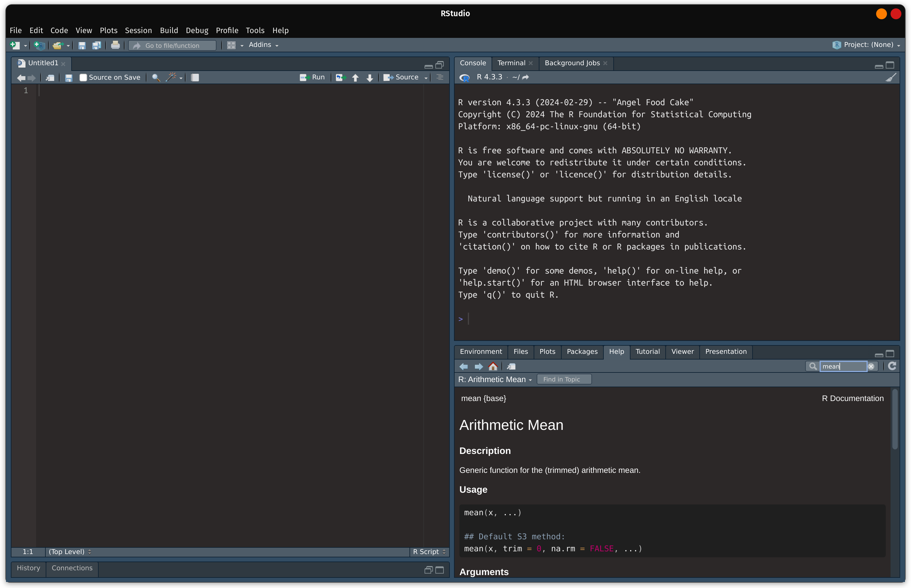
Task: Open Find/Replace in the source editor
Action: coord(155,77)
